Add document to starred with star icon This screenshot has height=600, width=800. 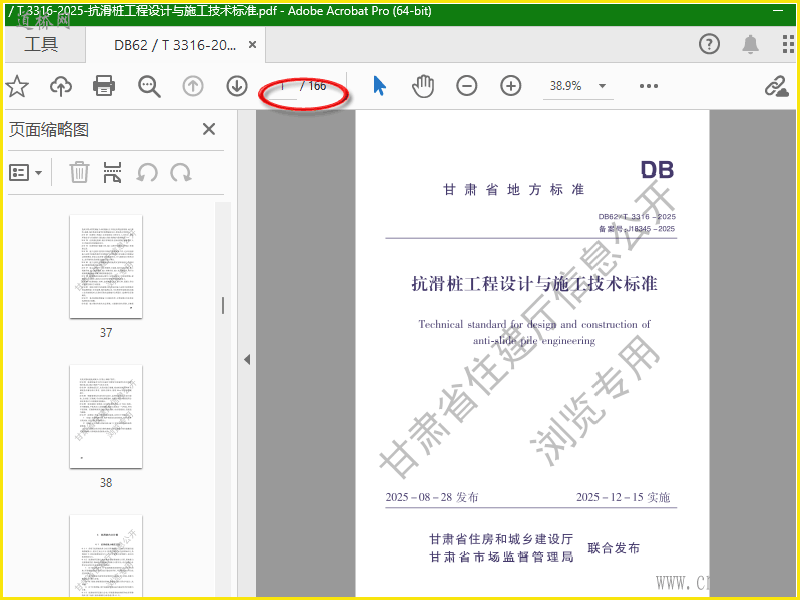(x=17, y=86)
